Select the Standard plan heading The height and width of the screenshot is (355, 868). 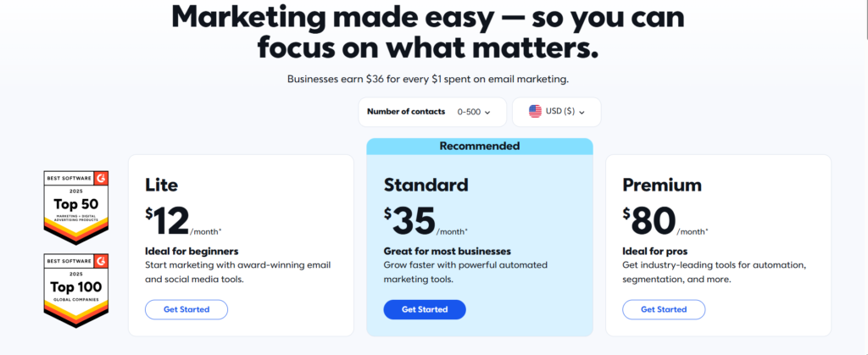(x=426, y=185)
